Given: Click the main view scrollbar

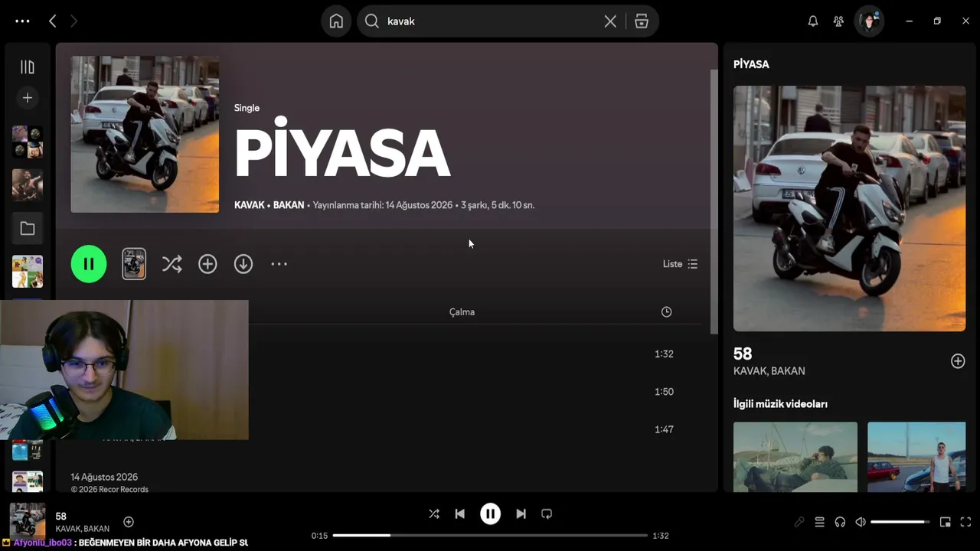Looking at the screenshot, I should point(714,202).
